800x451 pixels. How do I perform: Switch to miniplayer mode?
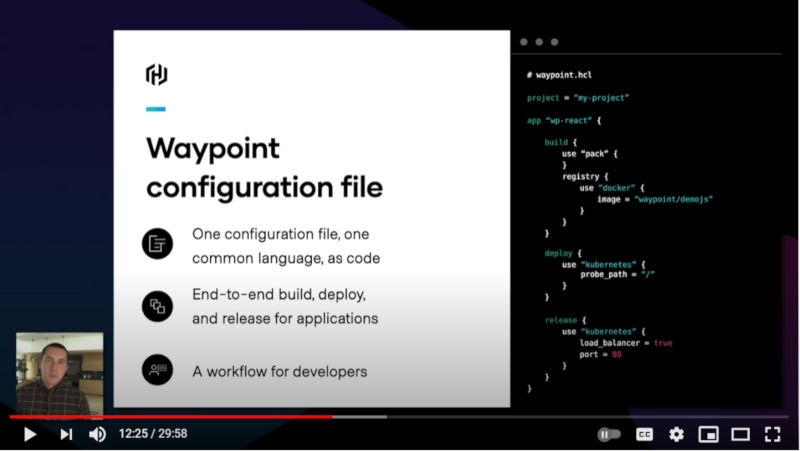709,434
